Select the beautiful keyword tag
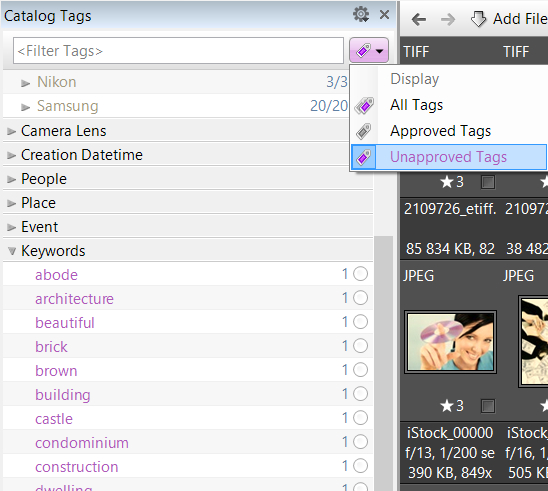Image resolution: width=548 pixels, height=491 pixels. 65,323
